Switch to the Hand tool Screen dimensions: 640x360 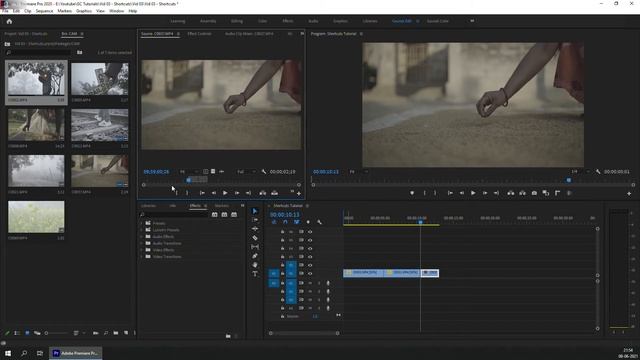coord(255,265)
